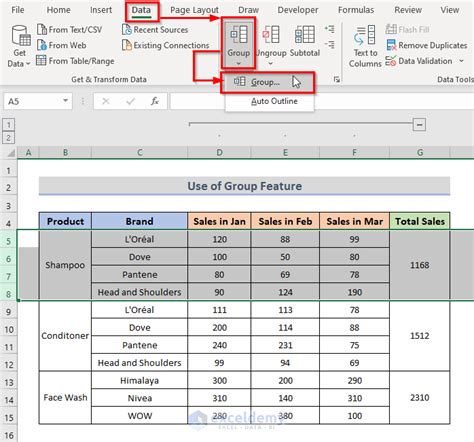474x442 pixels.
Task: Click the total sales cell '1512'
Action: coord(420,336)
